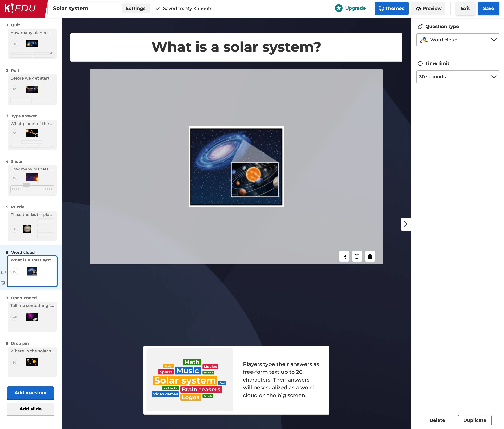
Task: Click the crop image icon
Action: (x=344, y=256)
